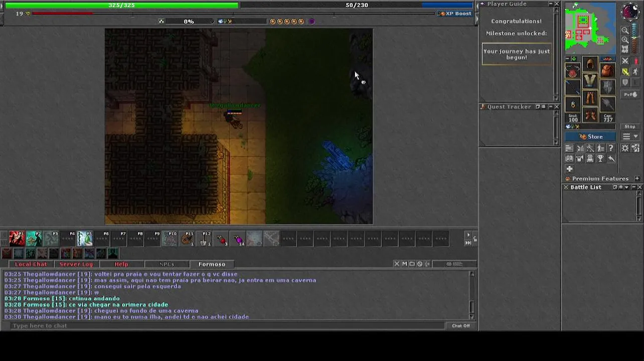Toggle the running figure chase mode
The height and width of the screenshot is (361, 644).
[x=635, y=72]
